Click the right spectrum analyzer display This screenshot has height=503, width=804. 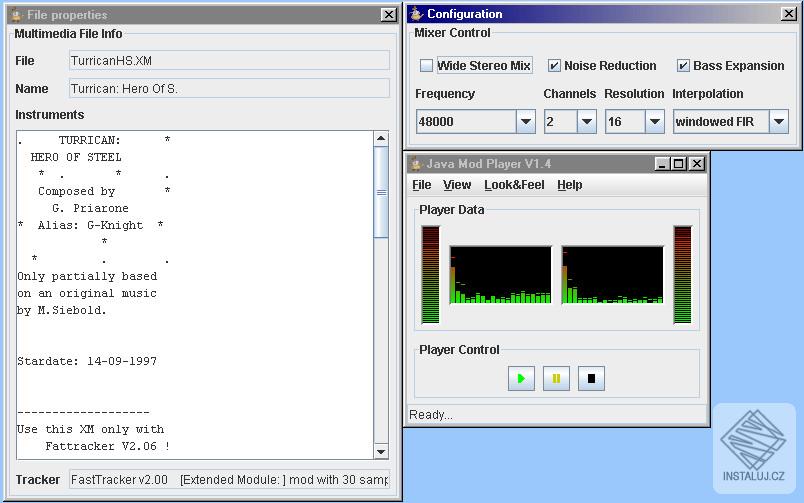tap(612, 275)
